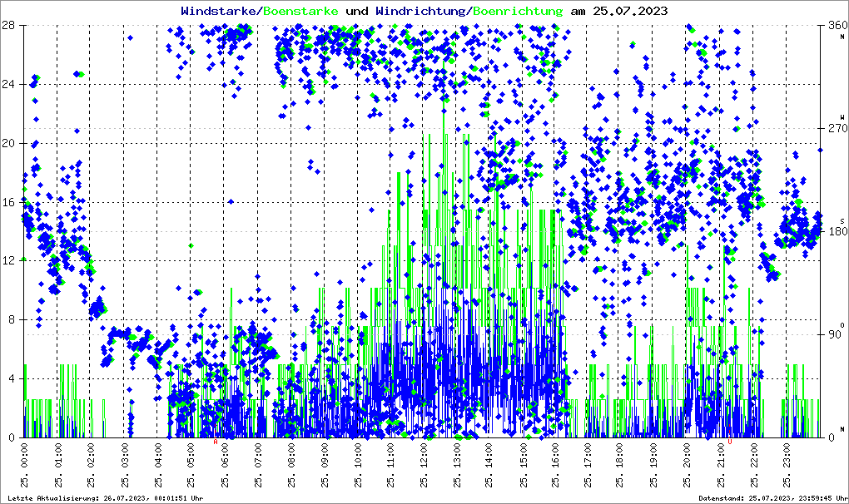Click the Windrichtung word in title
The image size is (849, 504).
click(x=422, y=11)
